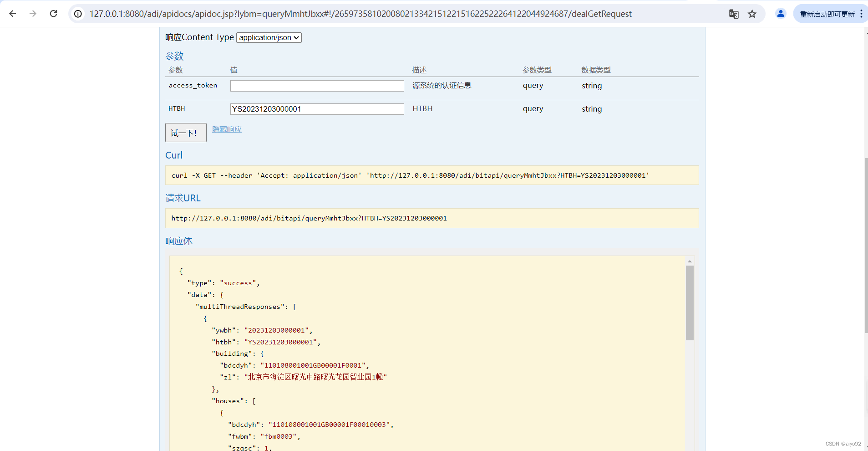Click the query type in access_token row
This screenshot has height=451, width=868.
[533, 86]
